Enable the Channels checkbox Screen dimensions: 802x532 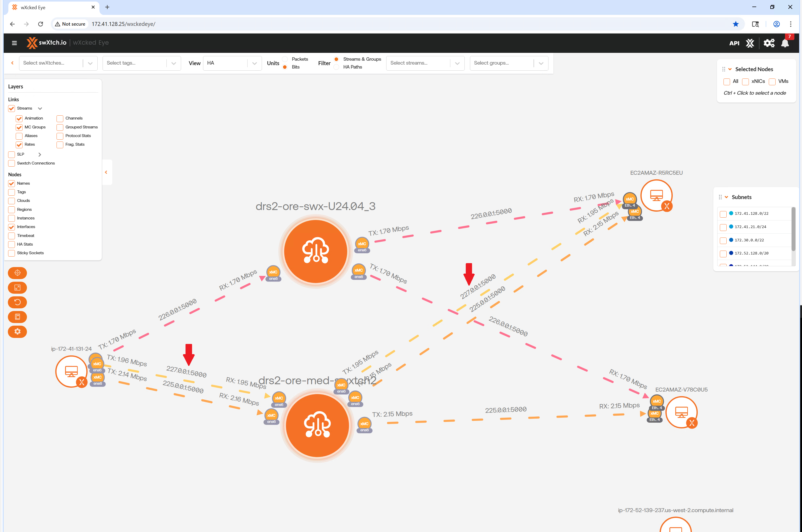click(x=60, y=118)
